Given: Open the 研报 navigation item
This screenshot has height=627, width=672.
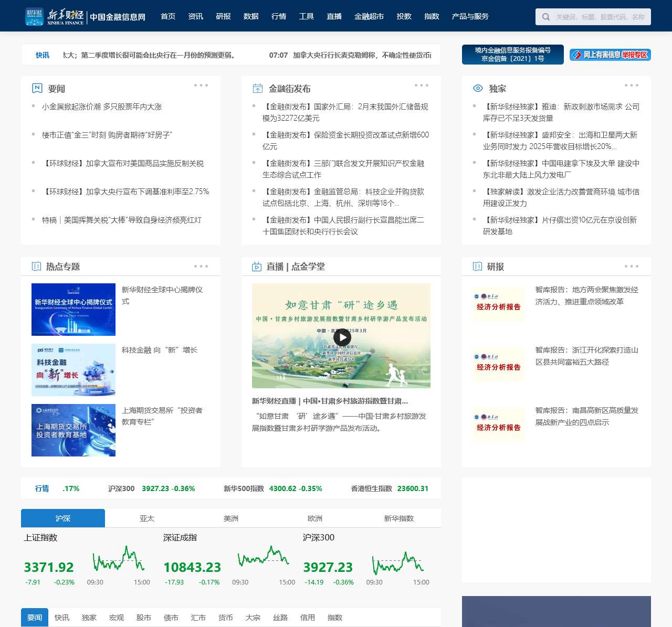Looking at the screenshot, I should click(224, 16).
